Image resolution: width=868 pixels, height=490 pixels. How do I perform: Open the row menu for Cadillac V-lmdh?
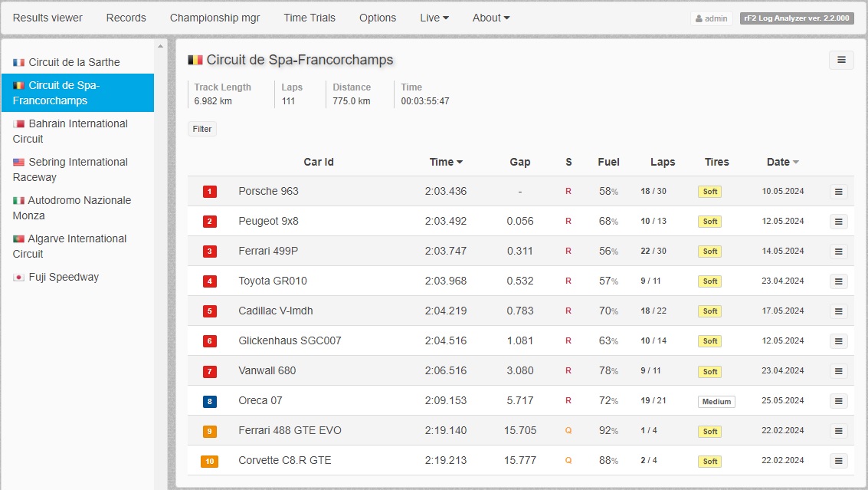(839, 311)
